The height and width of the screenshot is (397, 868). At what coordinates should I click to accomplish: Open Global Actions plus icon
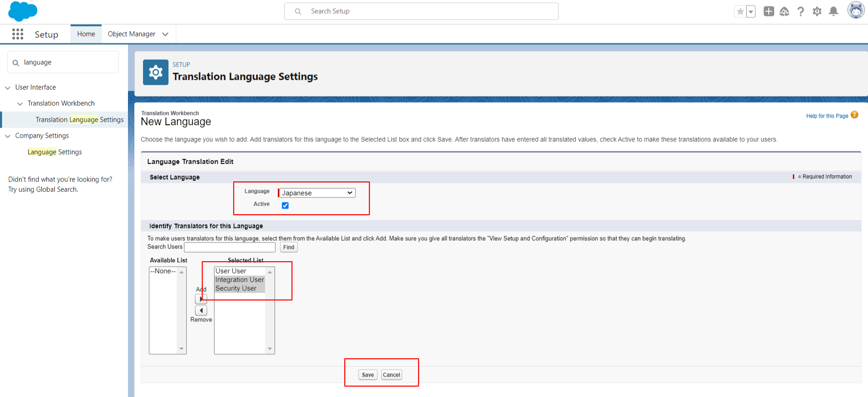point(769,11)
